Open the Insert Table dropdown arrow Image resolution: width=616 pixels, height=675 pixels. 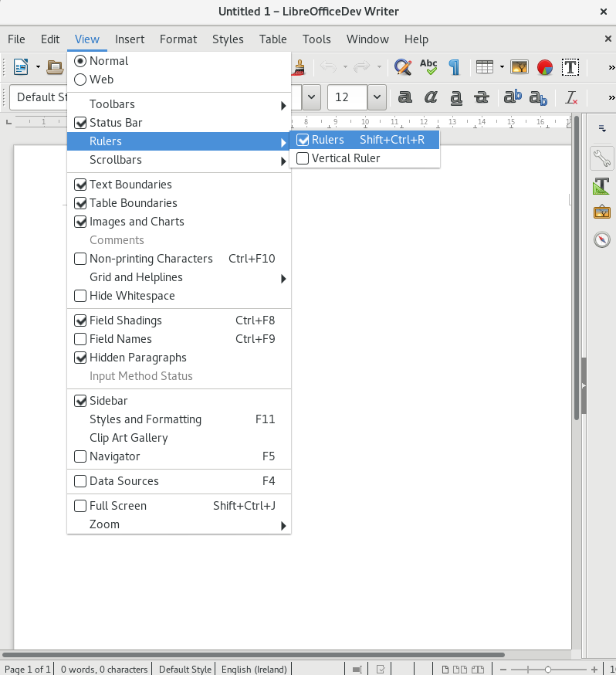coord(502,66)
